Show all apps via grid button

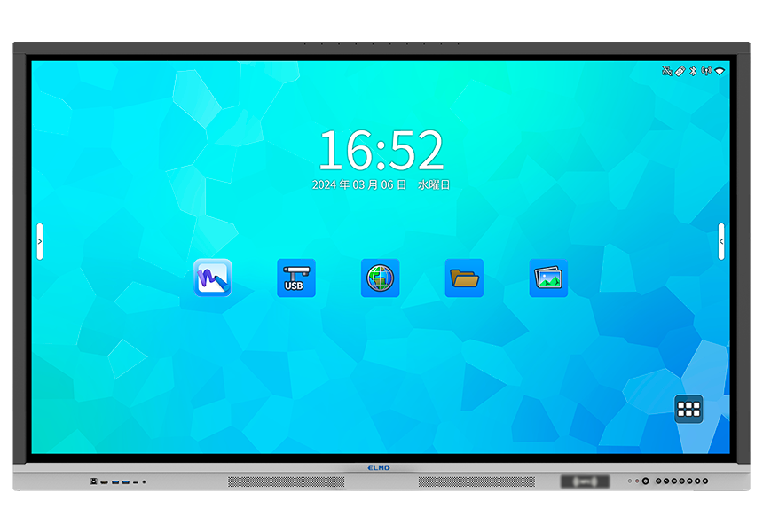(688, 409)
